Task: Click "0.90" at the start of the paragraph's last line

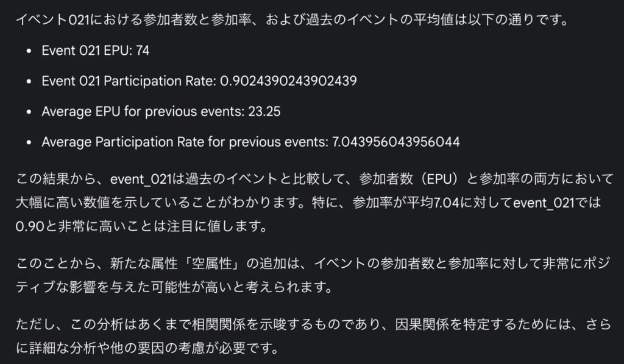Action: pyautogui.click(x=30, y=225)
